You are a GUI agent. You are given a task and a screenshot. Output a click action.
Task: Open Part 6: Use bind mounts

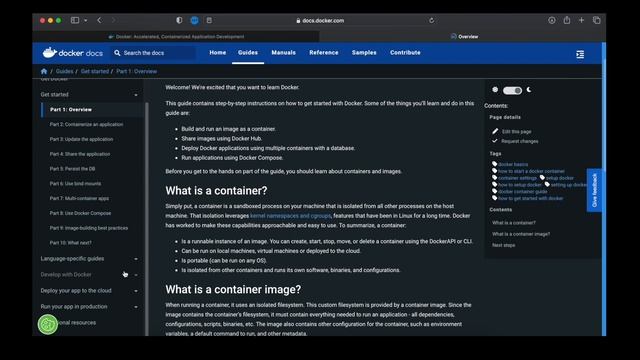click(x=75, y=184)
